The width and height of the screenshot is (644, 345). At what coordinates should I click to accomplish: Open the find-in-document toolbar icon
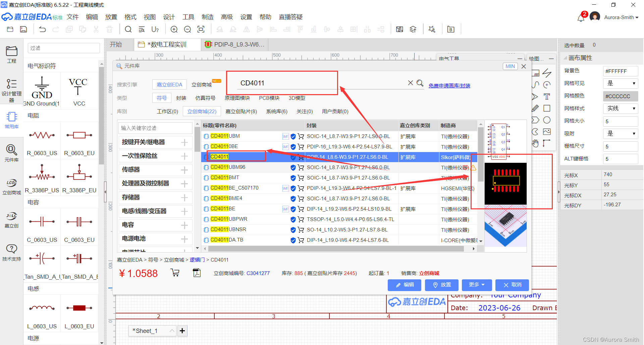pos(142,29)
